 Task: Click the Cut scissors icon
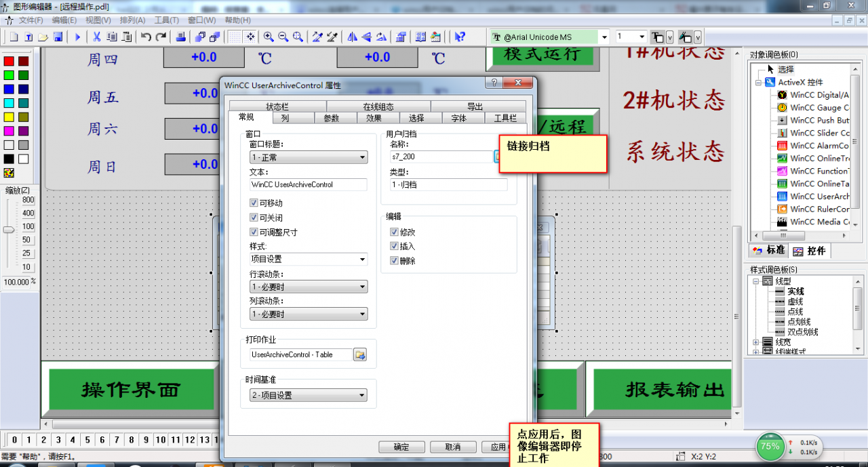click(x=97, y=37)
